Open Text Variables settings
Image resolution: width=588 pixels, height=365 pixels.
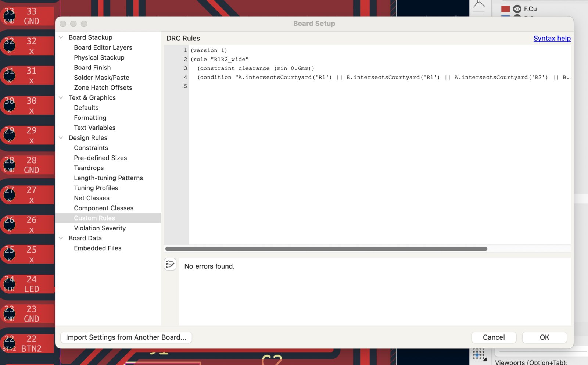(95, 128)
